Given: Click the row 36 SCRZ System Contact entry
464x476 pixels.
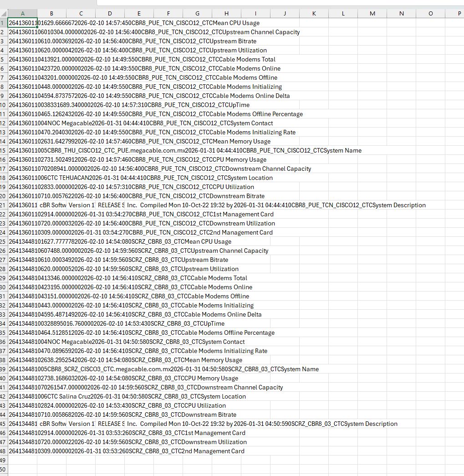Looking at the screenshot, I should [x=127, y=342].
